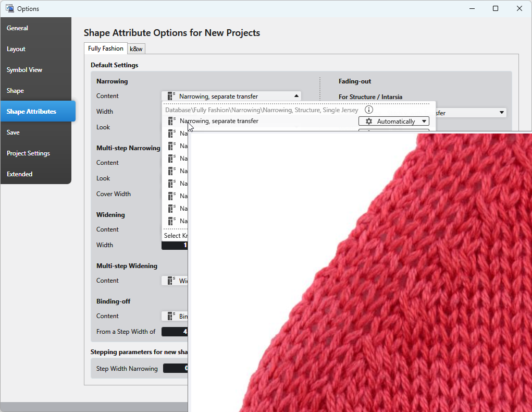The height and width of the screenshot is (412, 532).
Task: Click the info icon beside the database path
Action: 369,110
